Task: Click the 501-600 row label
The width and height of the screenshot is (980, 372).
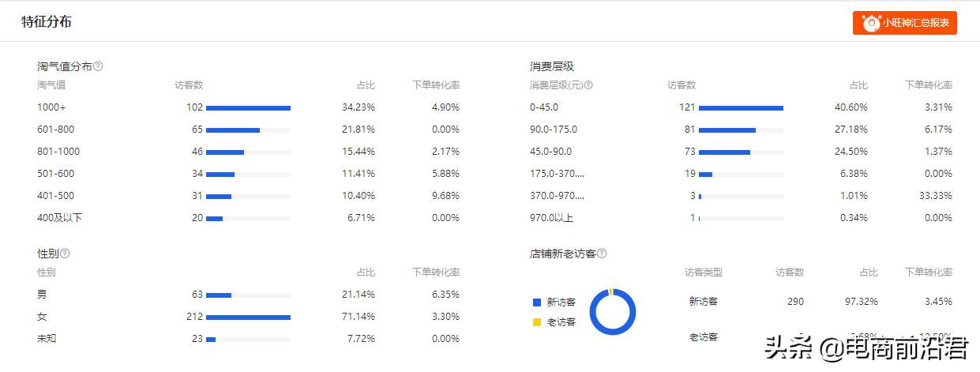Action: [x=55, y=174]
